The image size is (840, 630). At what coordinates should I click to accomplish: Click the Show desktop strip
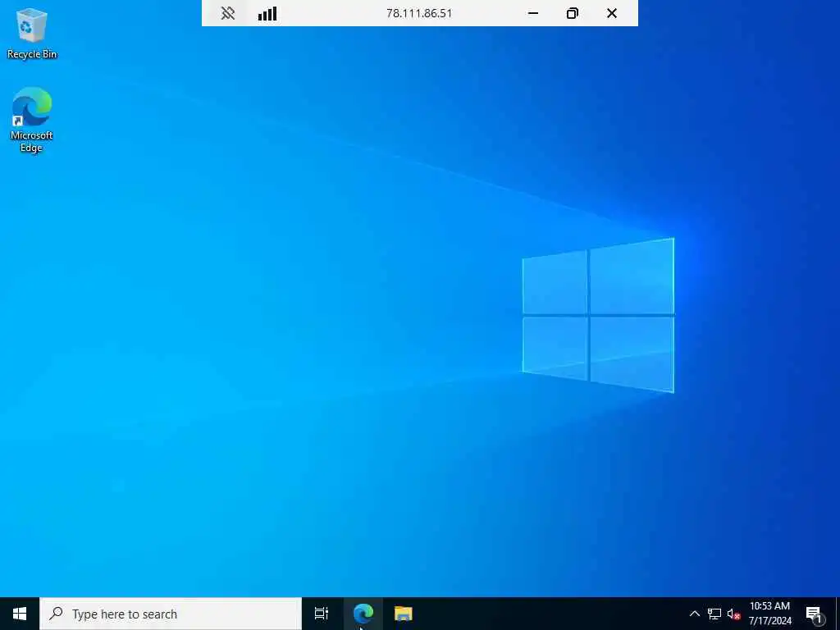[838, 614]
